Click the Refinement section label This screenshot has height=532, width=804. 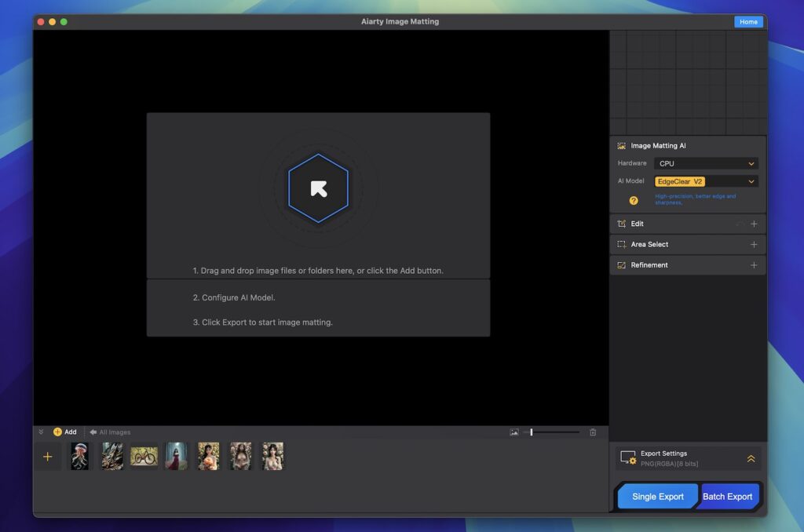649,265
